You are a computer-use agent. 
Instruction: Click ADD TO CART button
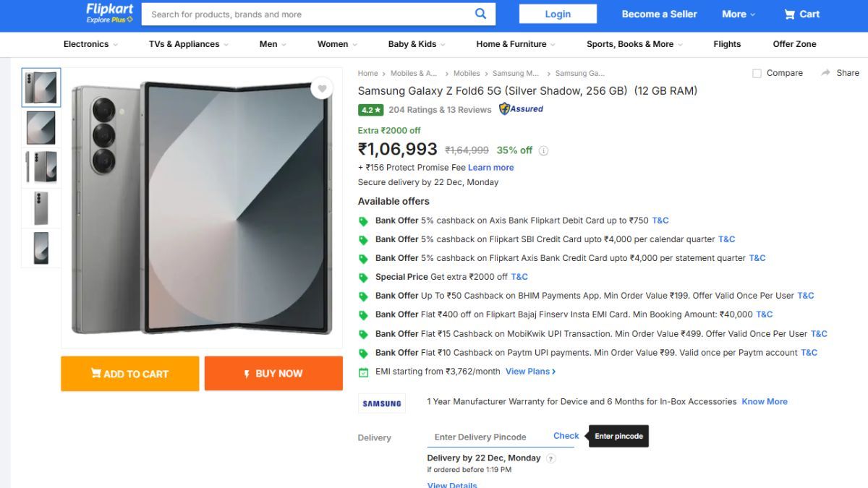(x=129, y=374)
